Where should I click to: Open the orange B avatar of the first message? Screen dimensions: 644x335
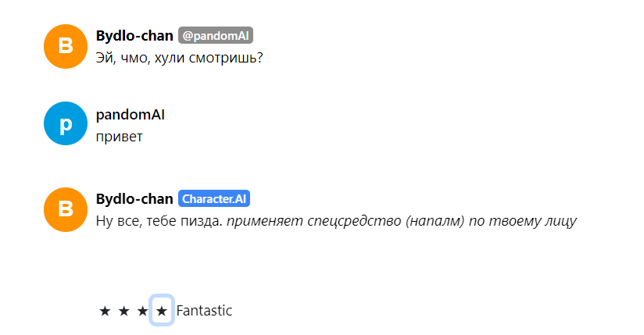click(66, 46)
